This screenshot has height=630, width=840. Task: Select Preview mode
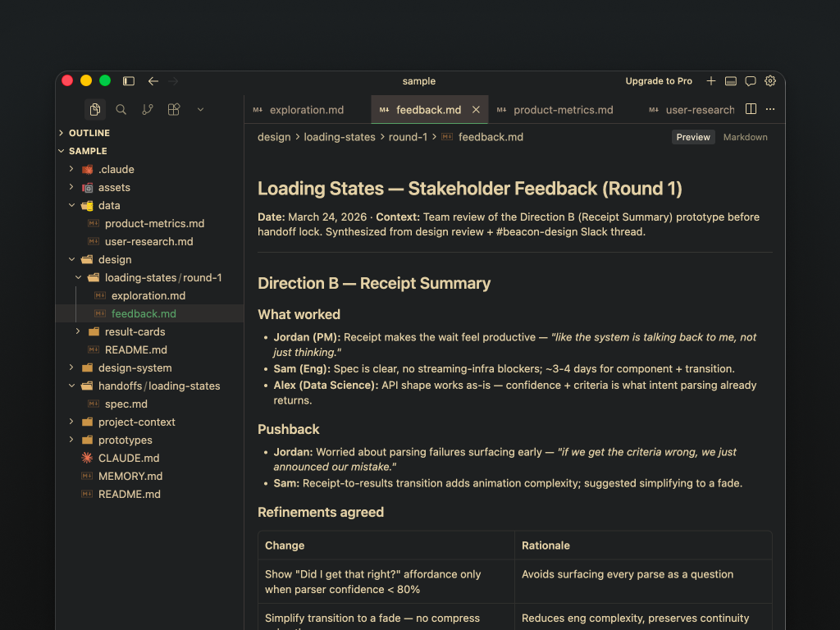tap(692, 137)
